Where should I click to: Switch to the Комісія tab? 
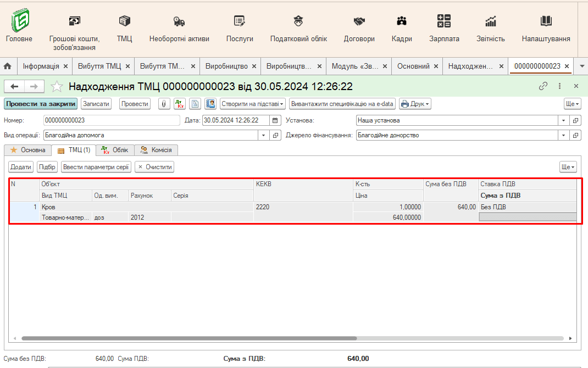click(x=156, y=150)
